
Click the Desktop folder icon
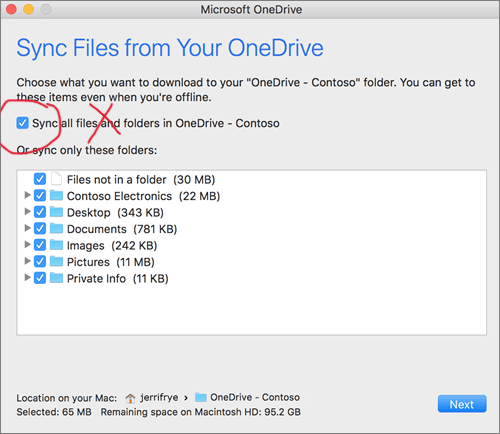56,212
